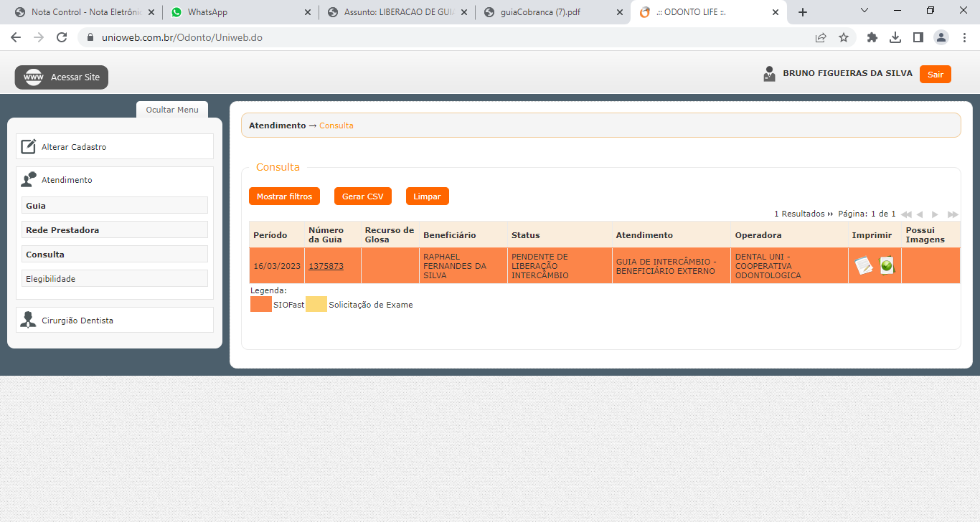Reload the page
980x522 pixels.
(x=62, y=37)
